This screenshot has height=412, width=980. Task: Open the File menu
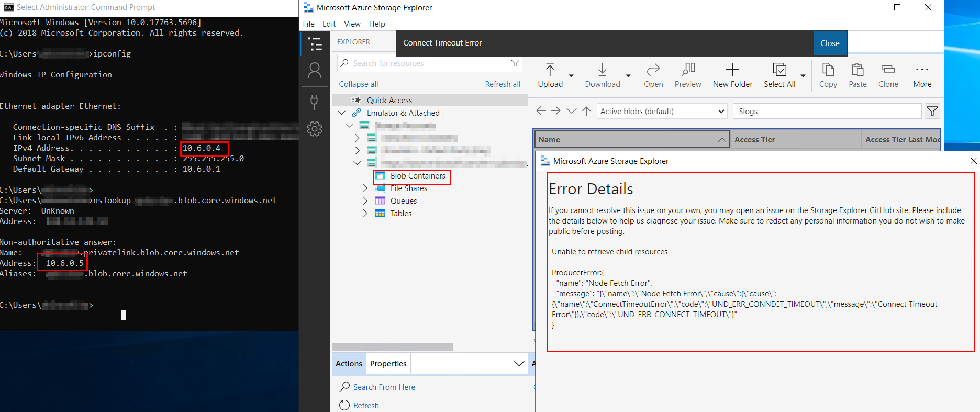(309, 24)
